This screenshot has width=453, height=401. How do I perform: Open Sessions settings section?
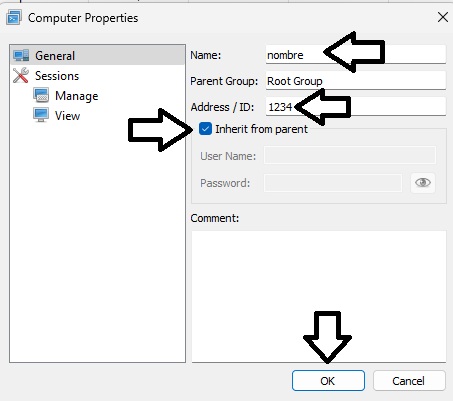[x=57, y=76]
